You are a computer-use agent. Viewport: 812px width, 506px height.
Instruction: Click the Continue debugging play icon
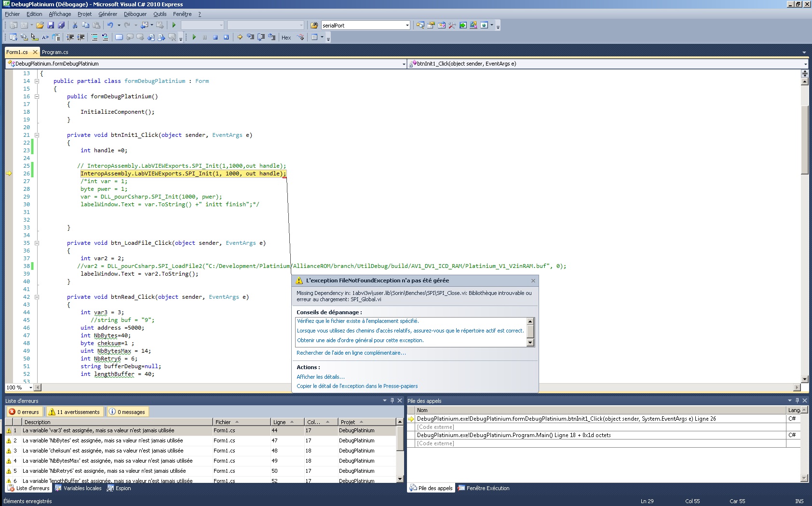tap(194, 37)
